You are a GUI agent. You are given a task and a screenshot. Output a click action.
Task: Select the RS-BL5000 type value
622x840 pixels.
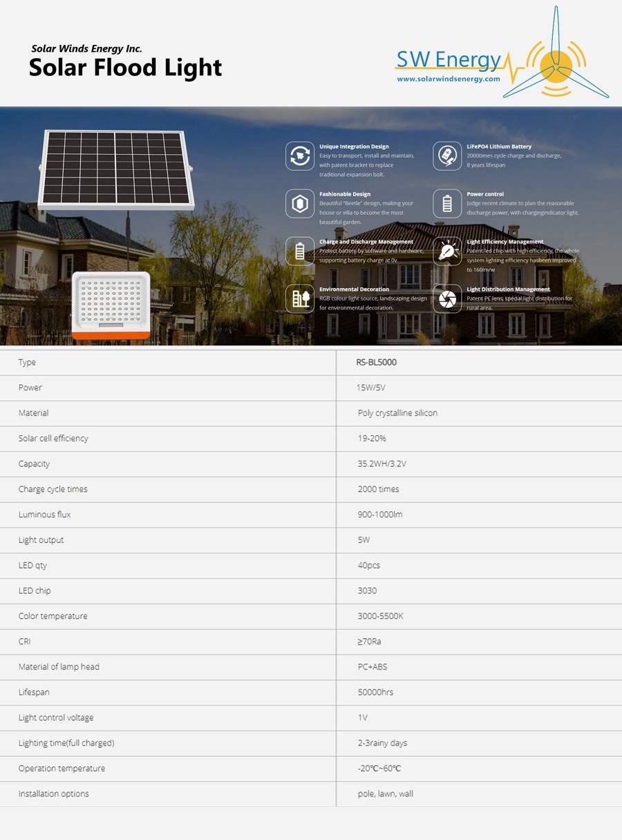pyautogui.click(x=377, y=363)
